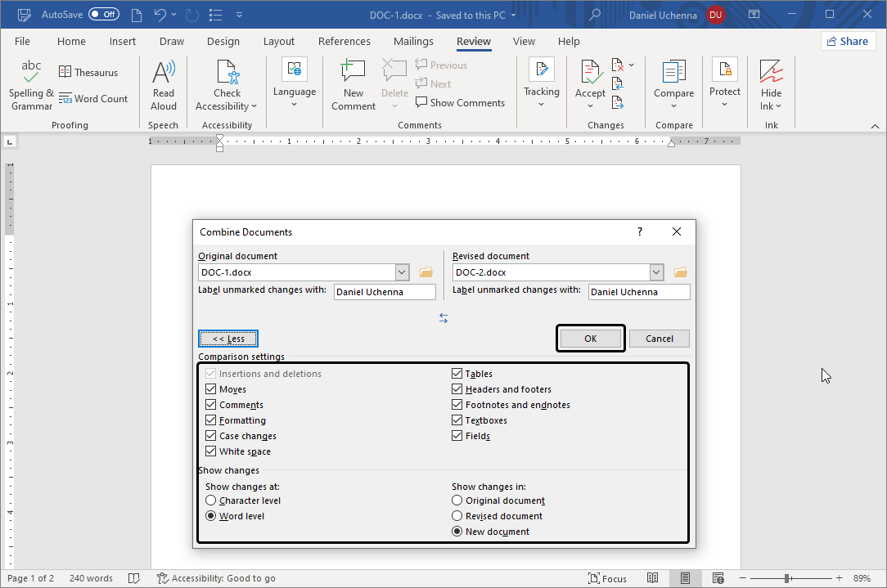The image size is (887, 588).
Task: Insert a New Comment
Action: (353, 82)
